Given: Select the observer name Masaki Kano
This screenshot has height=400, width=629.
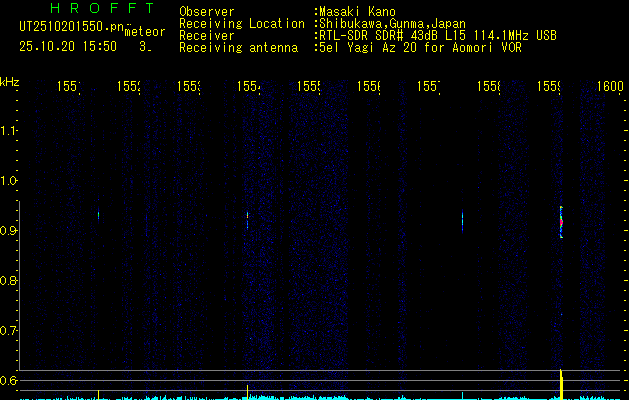Looking at the screenshot, I should point(357,12).
